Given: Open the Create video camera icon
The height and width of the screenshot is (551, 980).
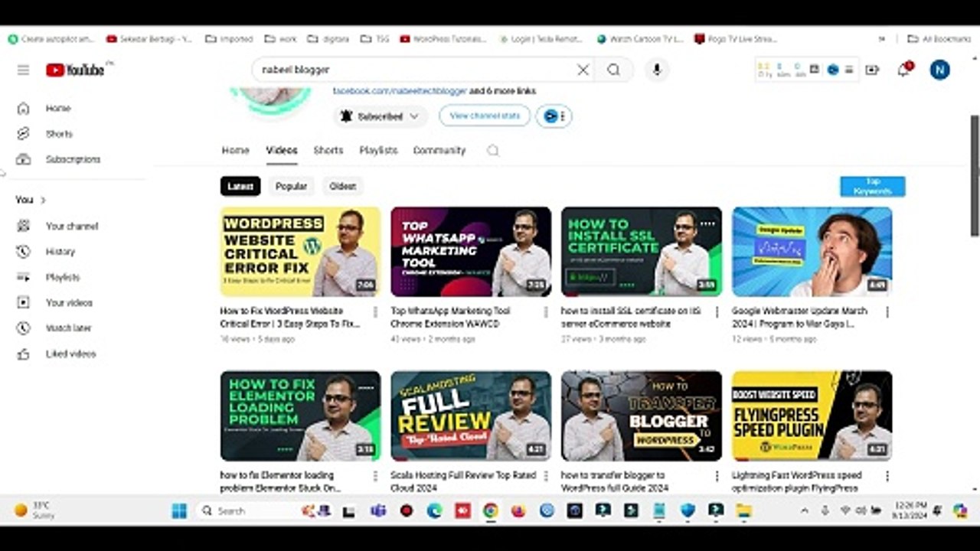Looking at the screenshot, I should coord(872,70).
